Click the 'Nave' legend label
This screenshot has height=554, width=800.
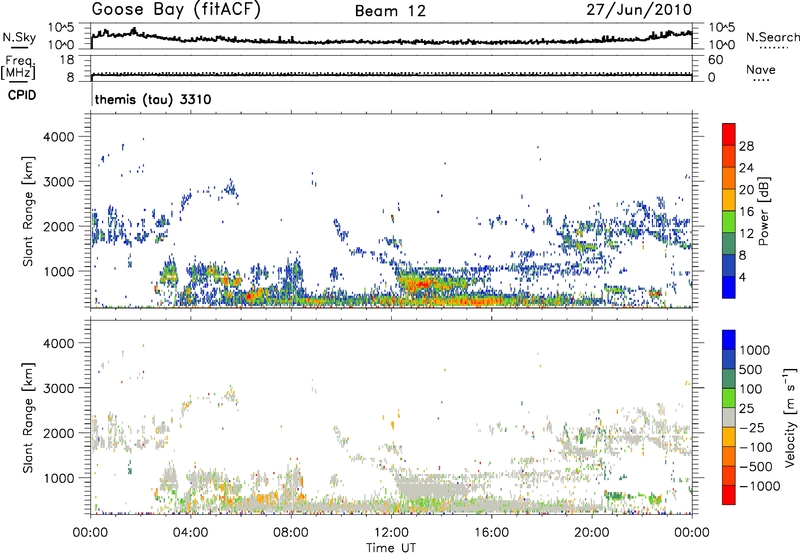pos(761,70)
